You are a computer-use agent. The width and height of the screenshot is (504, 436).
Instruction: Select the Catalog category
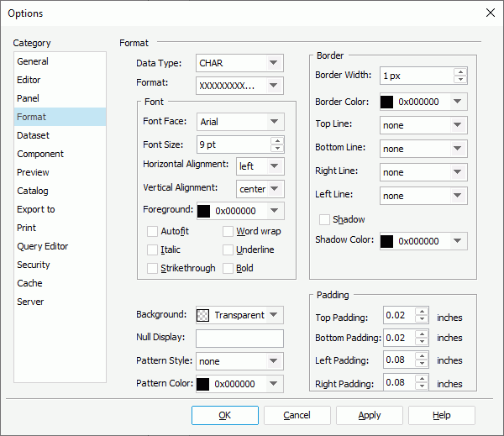click(x=60, y=191)
